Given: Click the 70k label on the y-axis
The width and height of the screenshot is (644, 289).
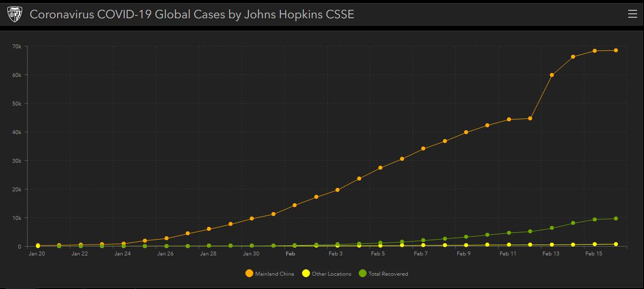Looking at the screenshot, I should [x=17, y=46].
